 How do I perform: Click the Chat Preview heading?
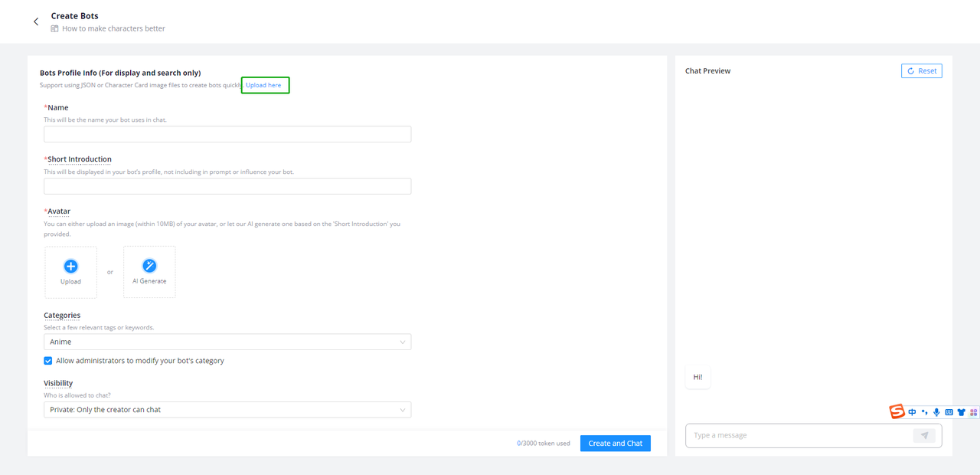[707, 70]
